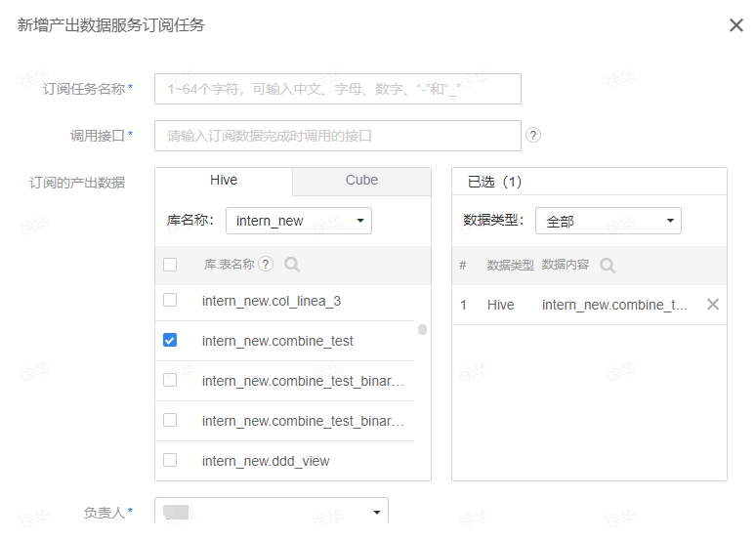Image resolution: width=756 pixels, height=540 pixels.
Task: Check intern_new.col_linea_3 checkbox
Action: tap(170, 301)
